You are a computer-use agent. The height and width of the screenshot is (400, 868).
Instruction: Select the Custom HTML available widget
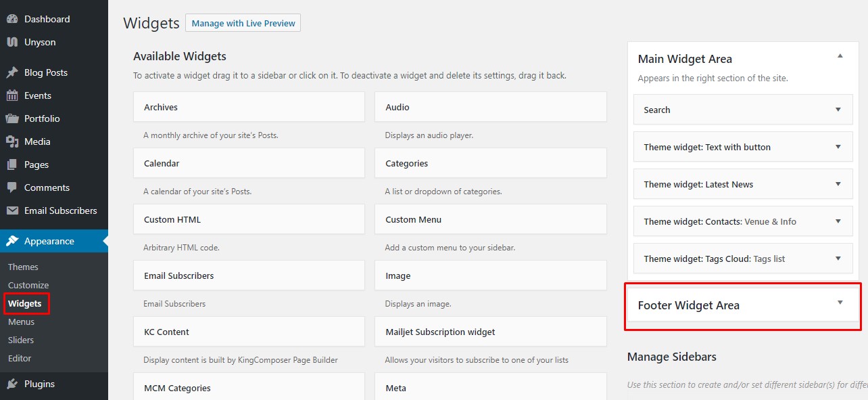pos(249,220)
